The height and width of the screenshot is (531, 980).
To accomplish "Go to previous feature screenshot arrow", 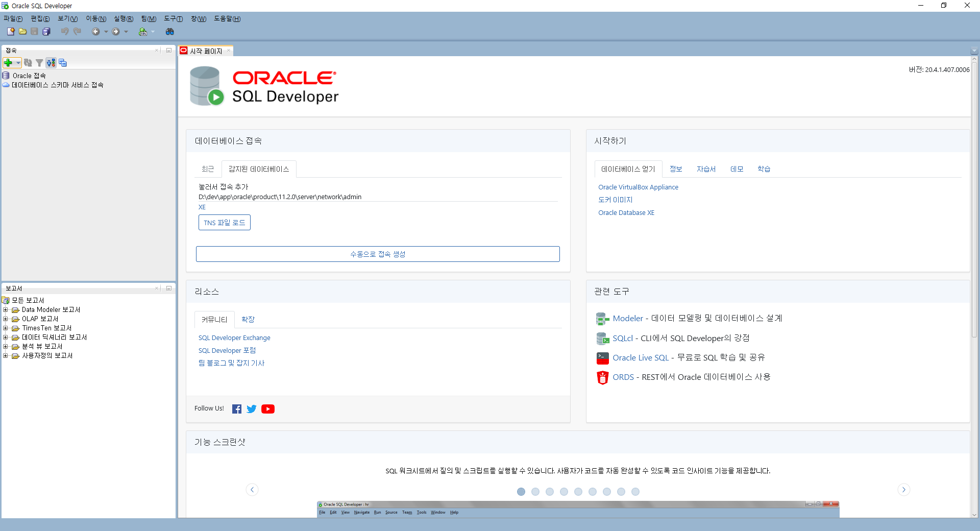I will click(252, 490).
